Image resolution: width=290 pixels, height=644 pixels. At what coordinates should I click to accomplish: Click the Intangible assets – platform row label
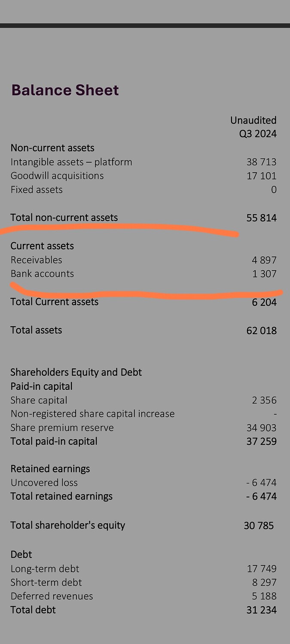(x=71, y=162)
